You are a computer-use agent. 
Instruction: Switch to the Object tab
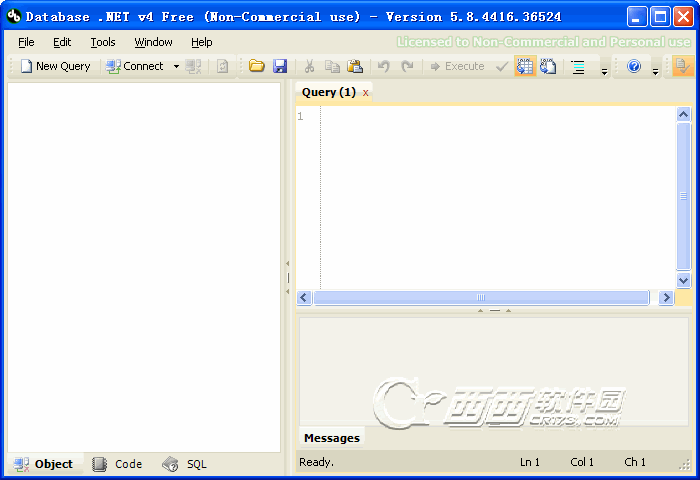pos(44,464)
